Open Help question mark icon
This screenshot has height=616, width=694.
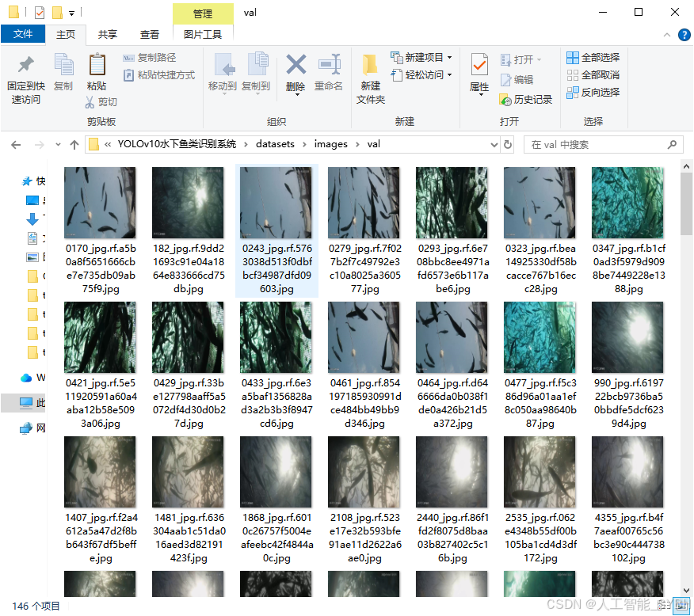click(x=684, y=35)
